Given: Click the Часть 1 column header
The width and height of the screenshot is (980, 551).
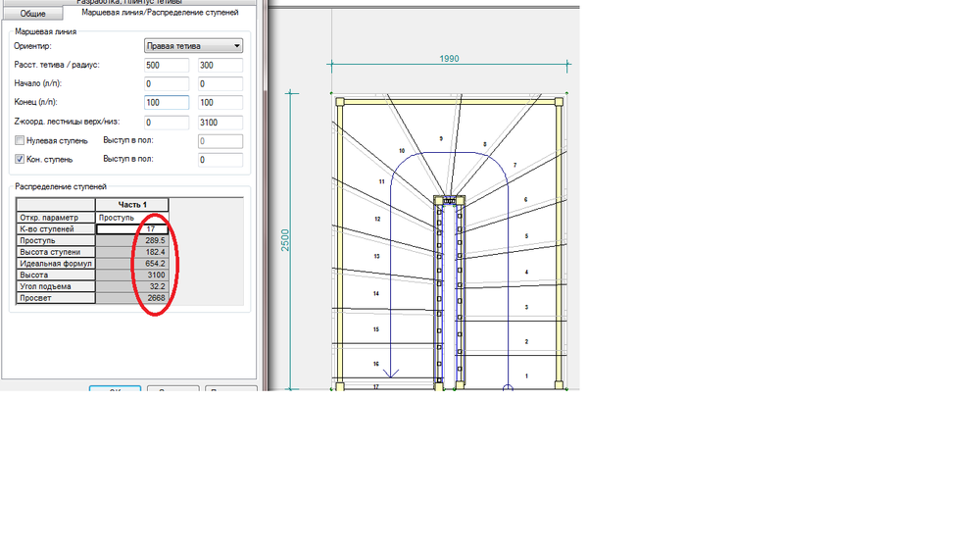Looking at the screenshot, I should click(x=132, y=205).
